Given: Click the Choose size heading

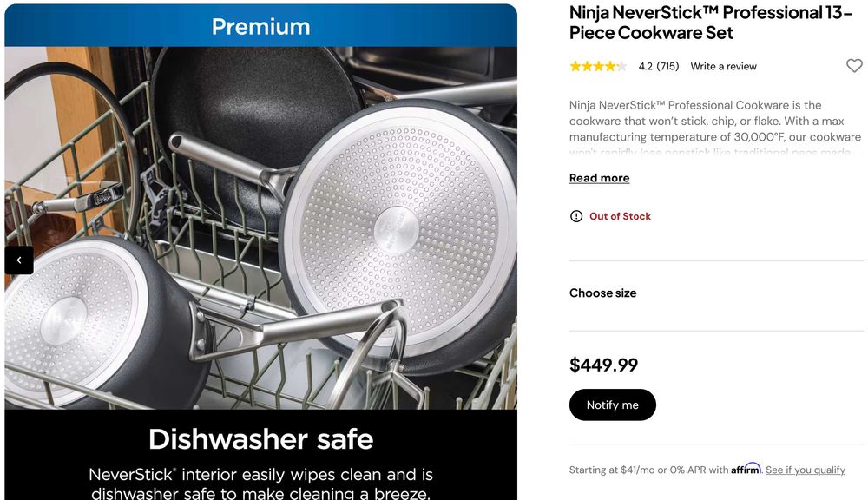Looking at the screenshot, I should 603,293.
